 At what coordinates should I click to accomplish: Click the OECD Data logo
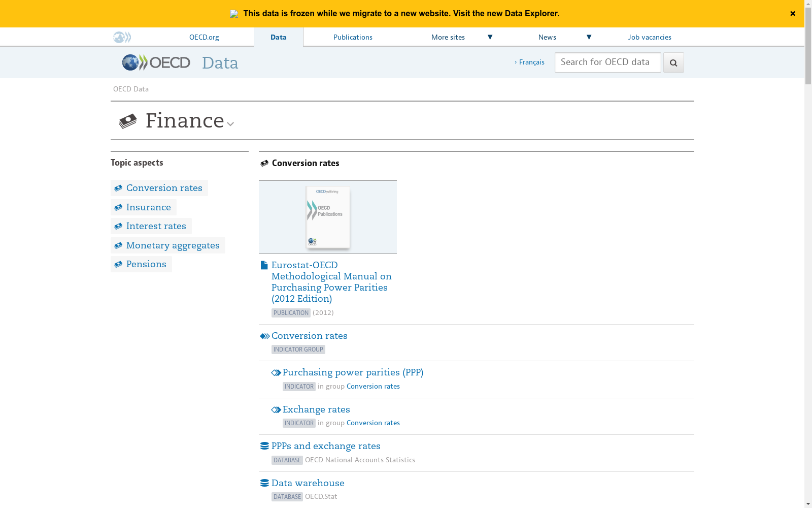pos(180,62)
